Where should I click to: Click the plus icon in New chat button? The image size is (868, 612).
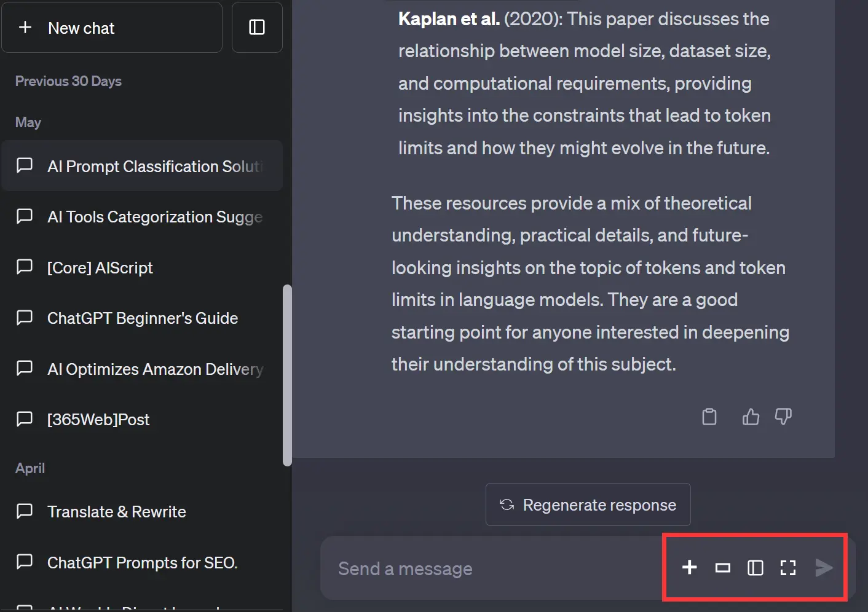25,27
